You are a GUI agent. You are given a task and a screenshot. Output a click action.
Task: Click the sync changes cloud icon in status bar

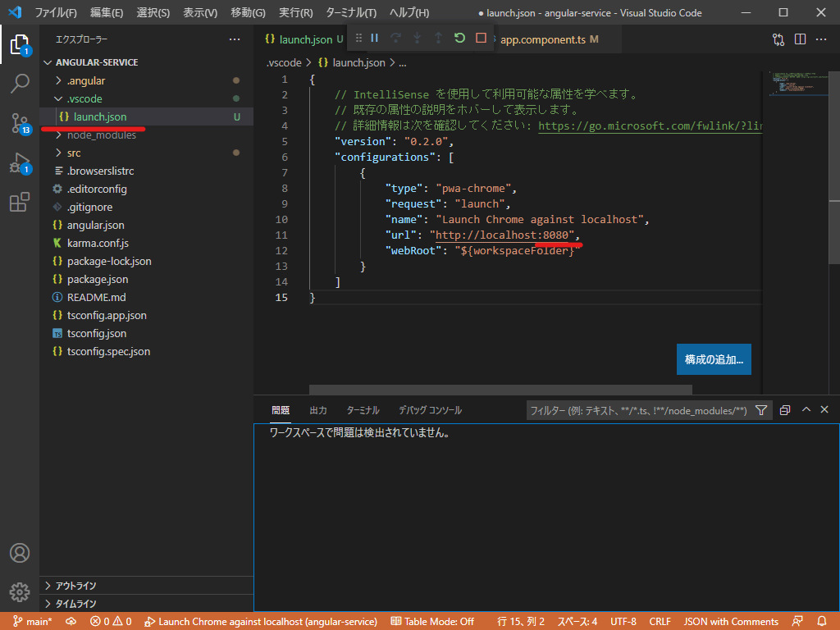click(71, 622)
